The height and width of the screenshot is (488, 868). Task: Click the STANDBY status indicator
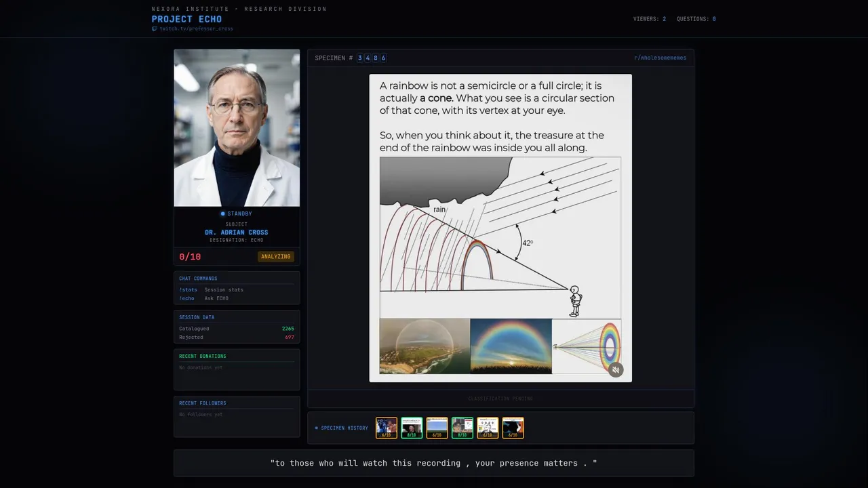tap(237, 213)
